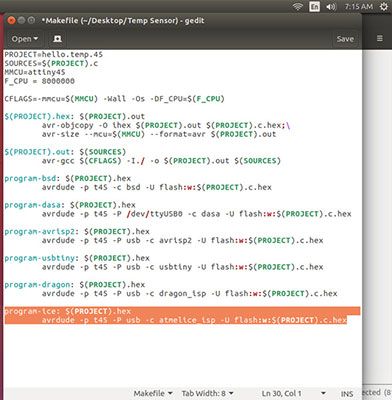The height and width of the screenshot is (400, 392).
Task: Click the avrdude -c usbtiny command line
Action: (182, 267)
